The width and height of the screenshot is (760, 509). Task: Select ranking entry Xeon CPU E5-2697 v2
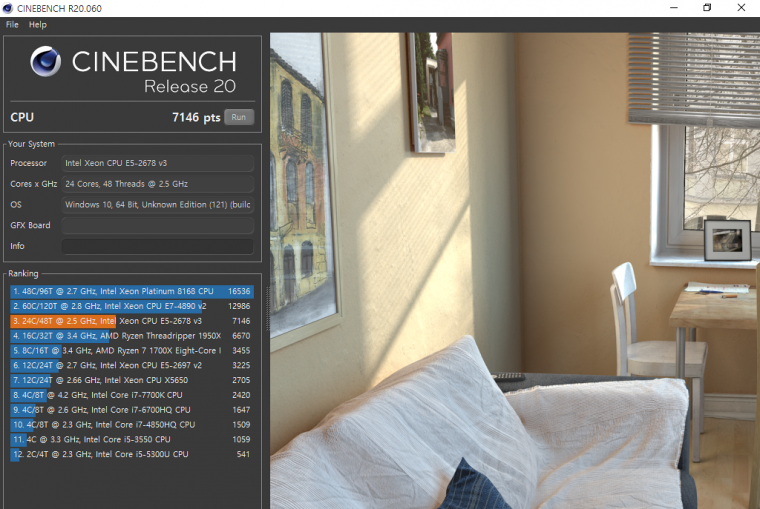(131, 366)
